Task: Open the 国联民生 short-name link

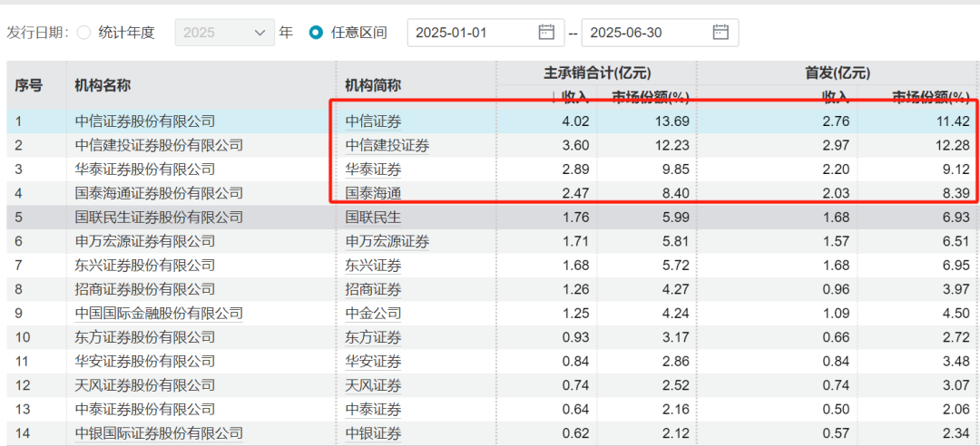Action: (373, 218)
